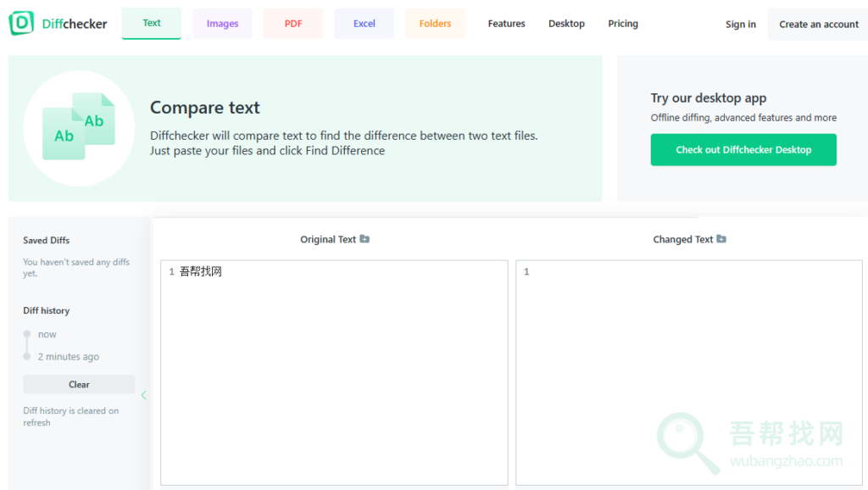This screenshot has height=490, width=868.
Task: Clear the diff history
Action: 79,384
